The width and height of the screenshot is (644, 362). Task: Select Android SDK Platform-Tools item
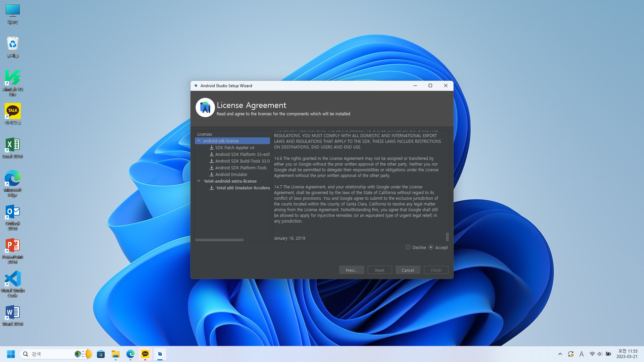point(241,168)
